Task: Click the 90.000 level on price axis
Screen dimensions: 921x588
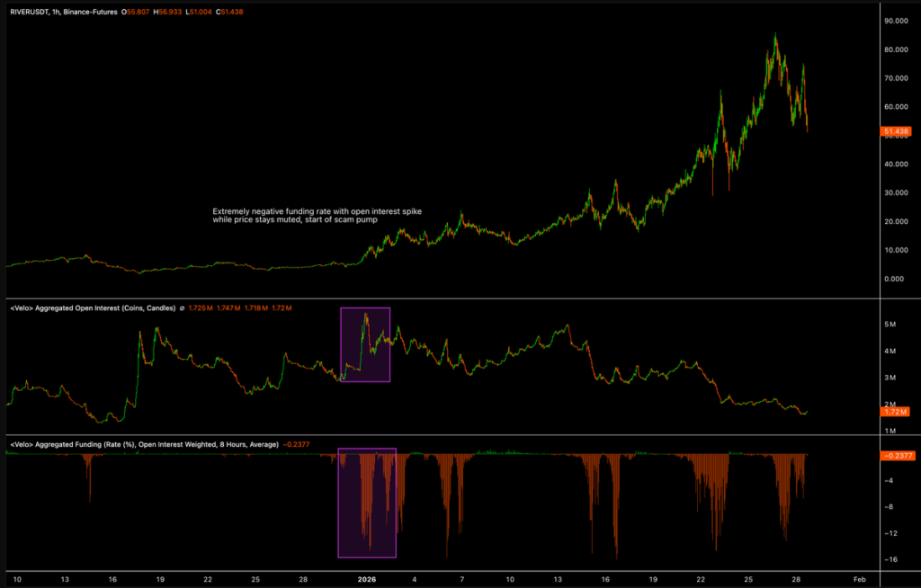Action: click(x=897, y=21)
